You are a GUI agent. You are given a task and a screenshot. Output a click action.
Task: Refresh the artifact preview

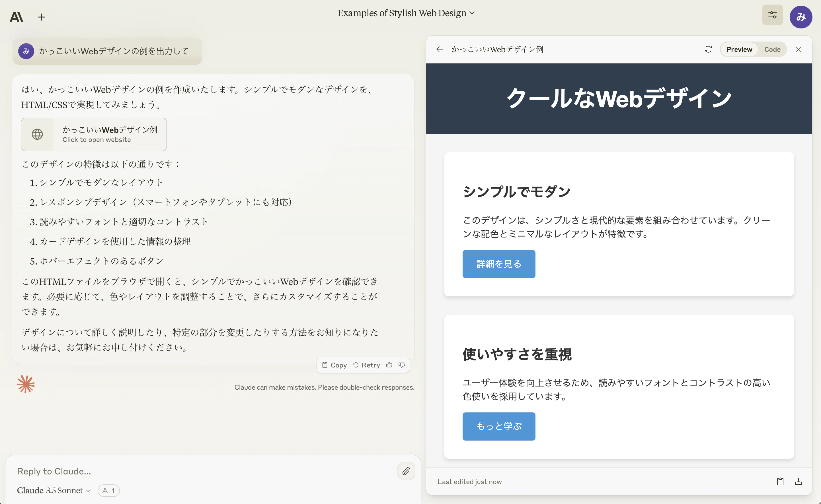[x=708, y=49]
